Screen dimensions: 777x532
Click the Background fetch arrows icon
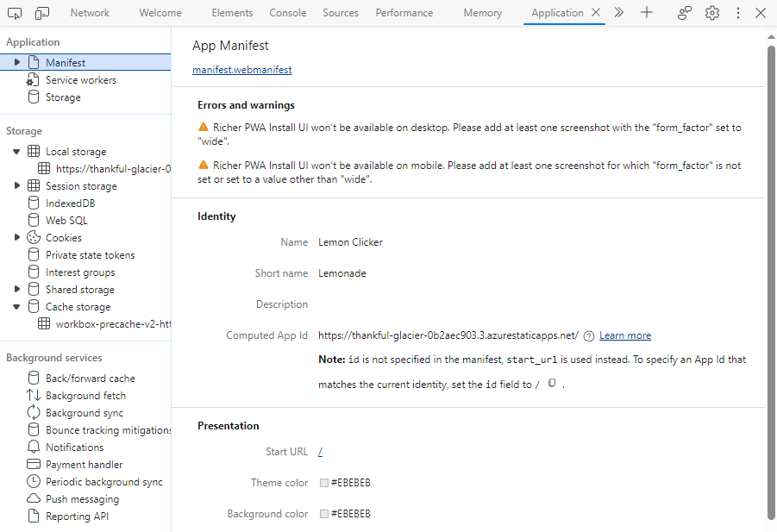pyautogui.click(x=33, y=395)
